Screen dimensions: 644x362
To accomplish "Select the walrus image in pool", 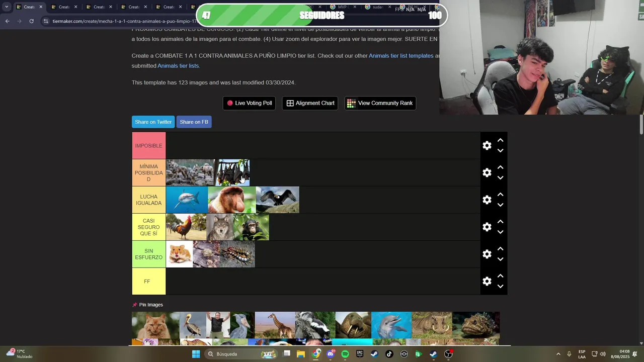I will tap(353, 325).
